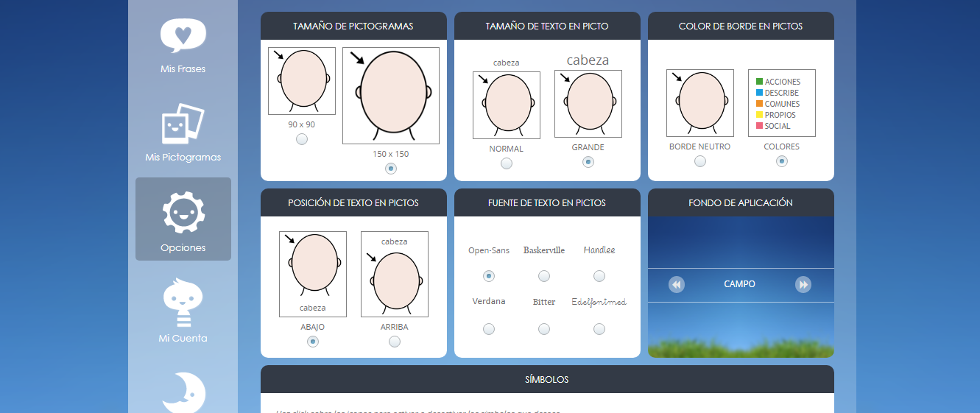Click the color legend border preview

tap(781, 103)
